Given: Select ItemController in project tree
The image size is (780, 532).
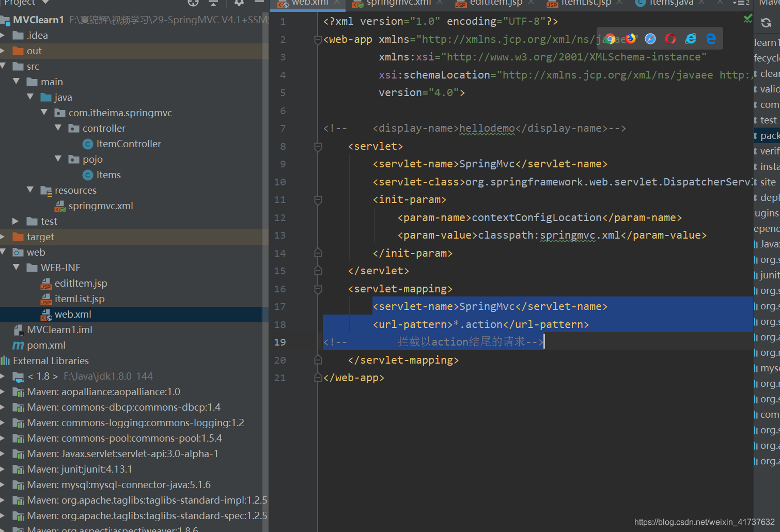Looking at the screenshot, I should point(129,144).
